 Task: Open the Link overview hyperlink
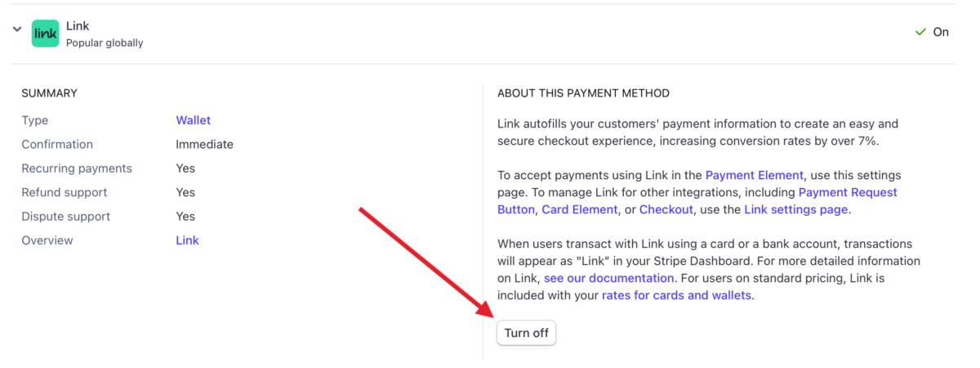tap(187, 240)
